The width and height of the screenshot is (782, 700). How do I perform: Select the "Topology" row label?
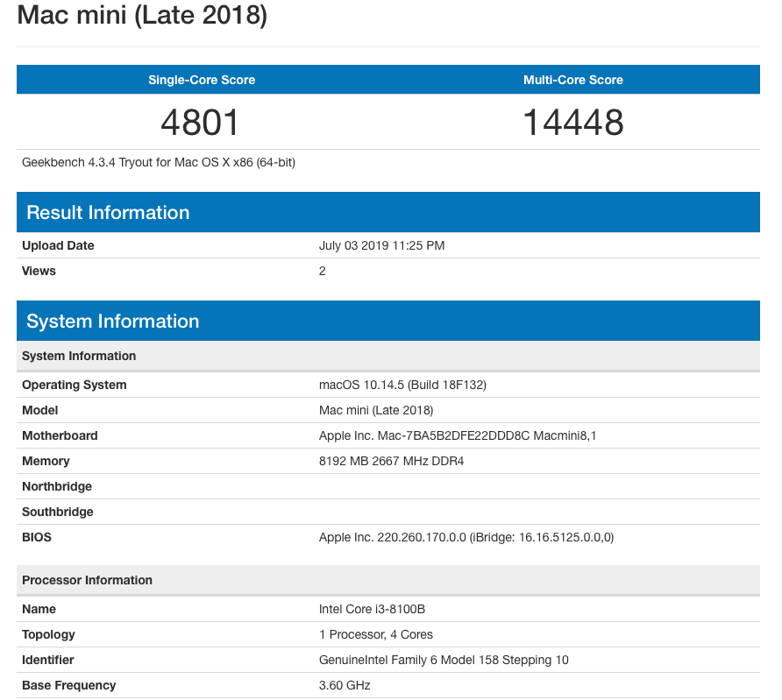[48, 635]
